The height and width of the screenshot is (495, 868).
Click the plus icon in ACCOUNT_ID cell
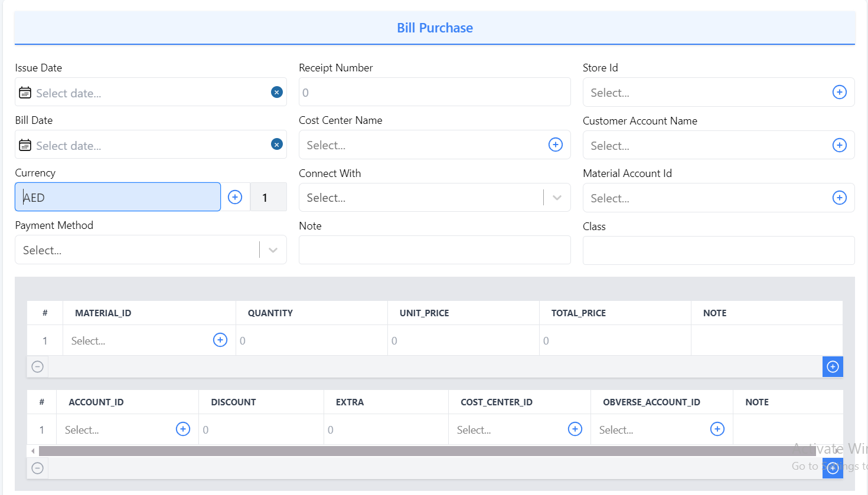click(x=183, y=429)
